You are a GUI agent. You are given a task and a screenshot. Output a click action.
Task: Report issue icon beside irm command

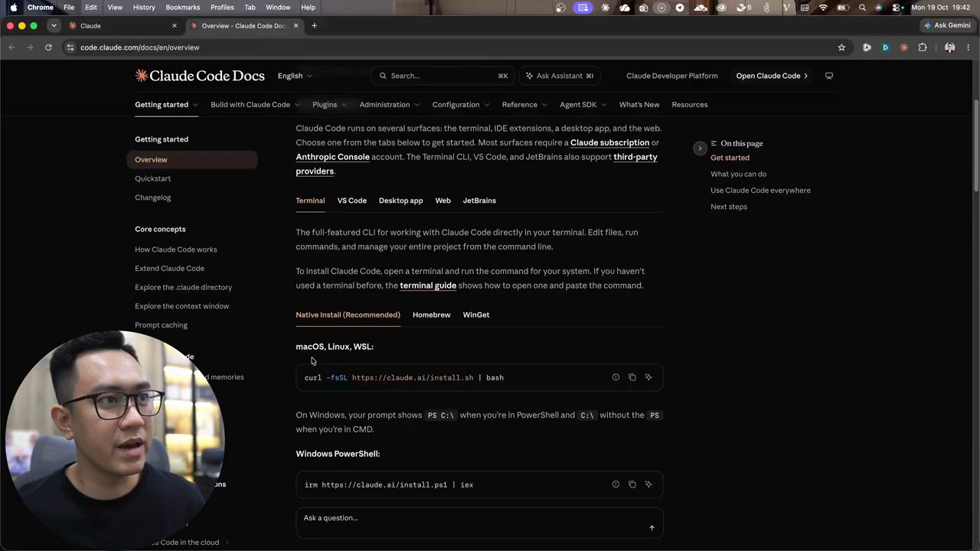click(x=616, y=484)
